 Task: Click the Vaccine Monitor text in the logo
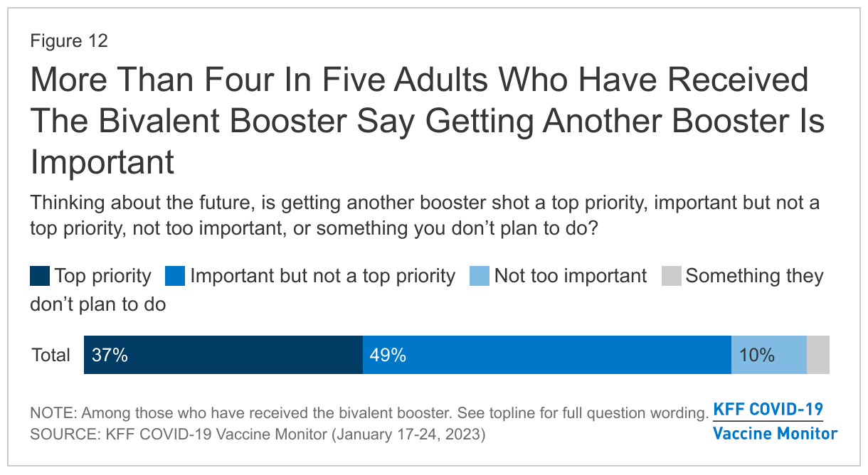coord(775,433)
